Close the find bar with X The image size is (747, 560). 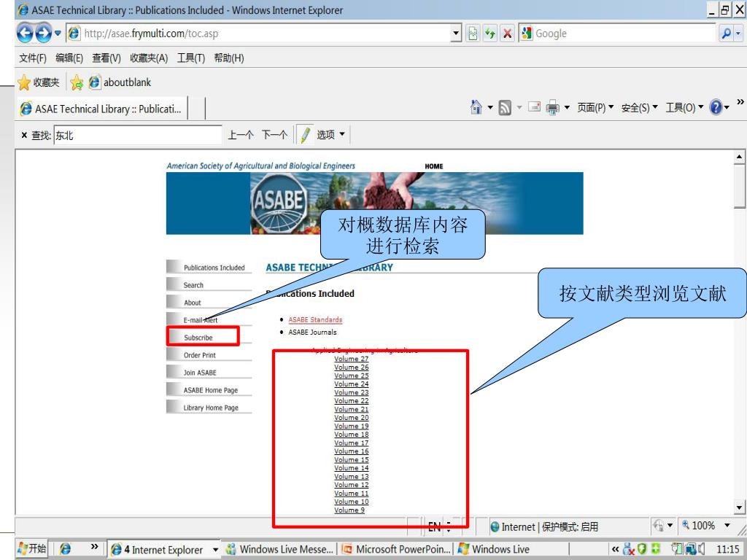coord(24,135)
